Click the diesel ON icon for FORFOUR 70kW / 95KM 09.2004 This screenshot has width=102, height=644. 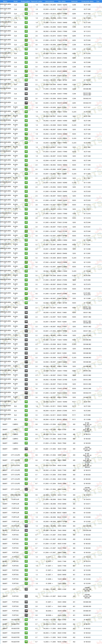coord(26,531)
